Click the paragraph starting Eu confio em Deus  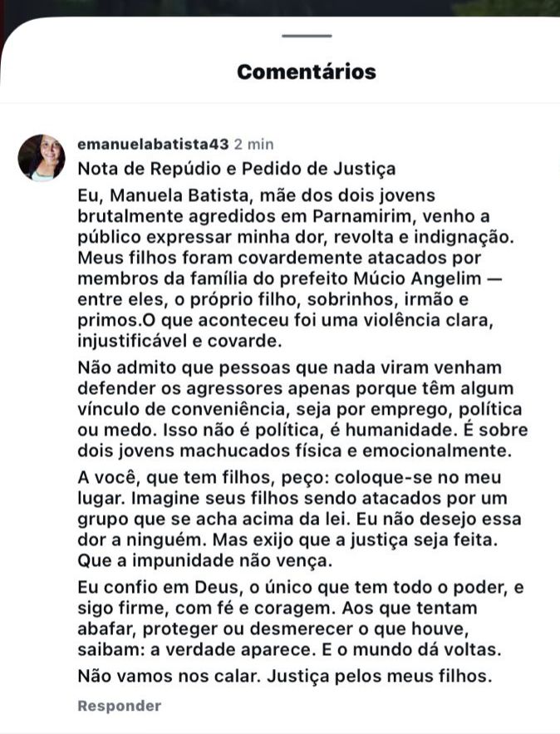[300, 618]
